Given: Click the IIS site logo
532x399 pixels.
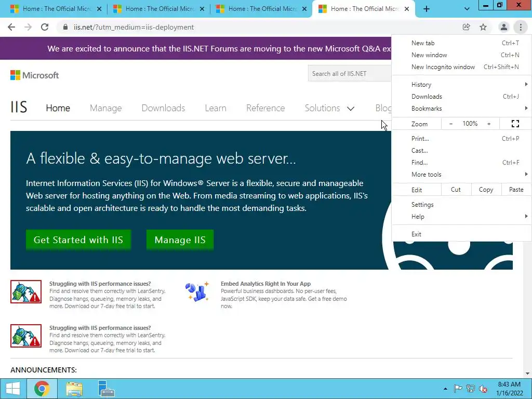Looking at the screenshot, I should point(19,107).
